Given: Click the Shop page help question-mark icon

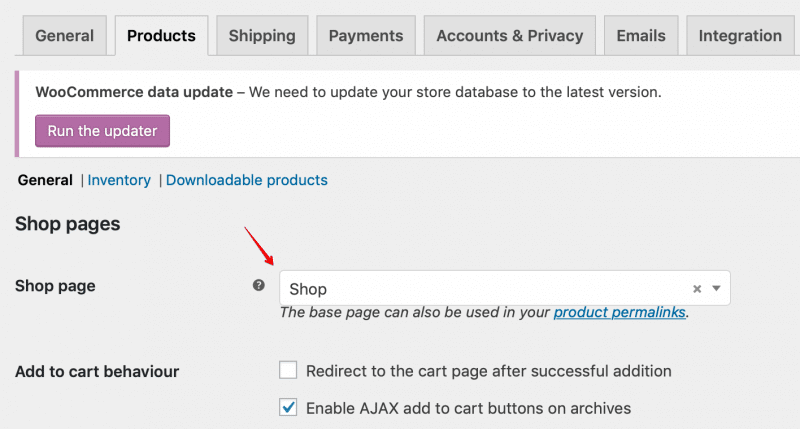Looking at the screenshot, I should click(x=259, y=285).
